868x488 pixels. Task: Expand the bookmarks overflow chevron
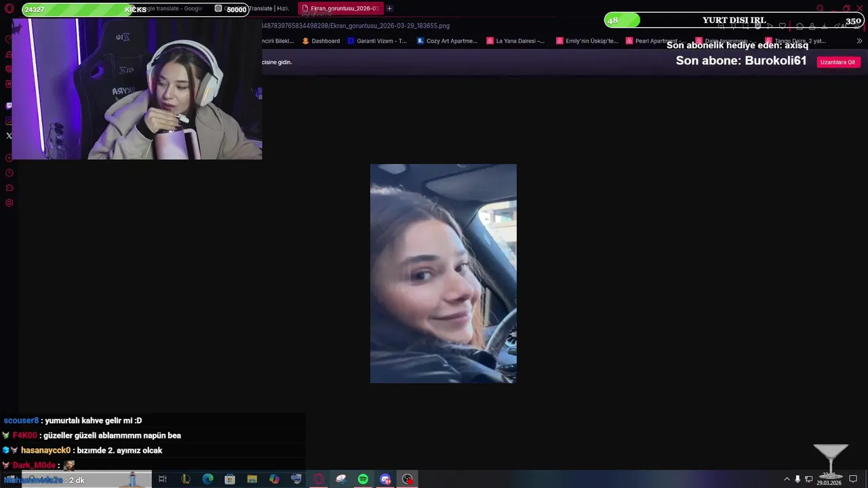click(859, 41)
